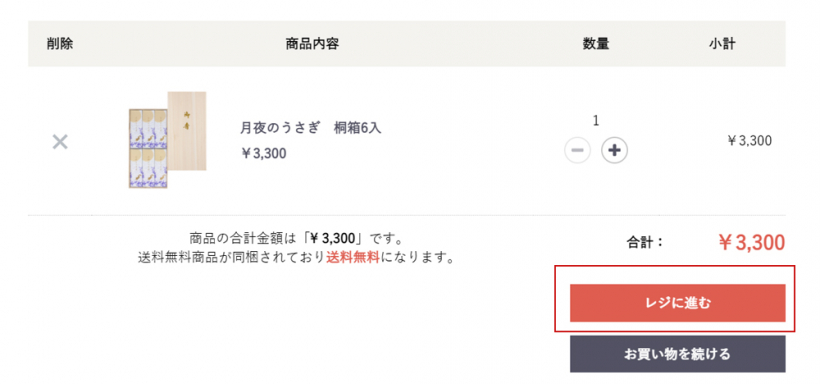Remove item with the X delete icon
The image size is (820, 384).
tap(60, 141)
